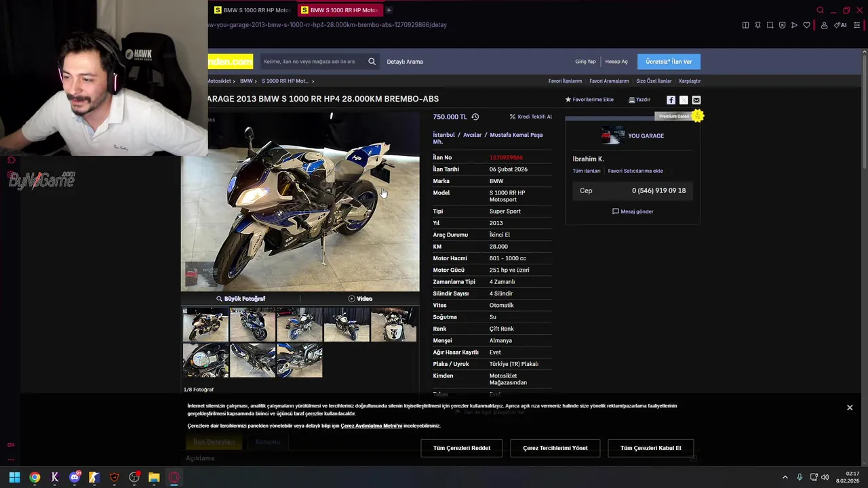This screenshot has width=868, height=488.
Task: Open Google Chrome from taskbar
Action: coord(35,477)
